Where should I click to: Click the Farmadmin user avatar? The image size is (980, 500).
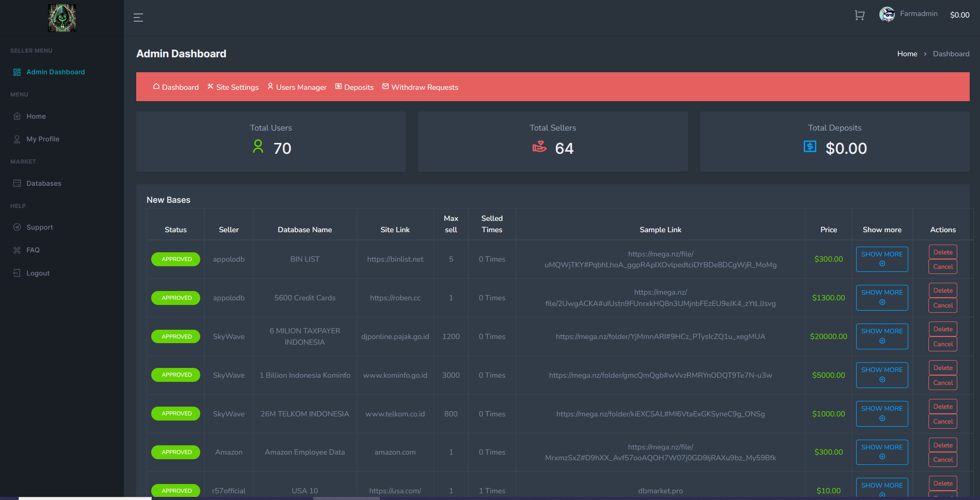point(887,14)
